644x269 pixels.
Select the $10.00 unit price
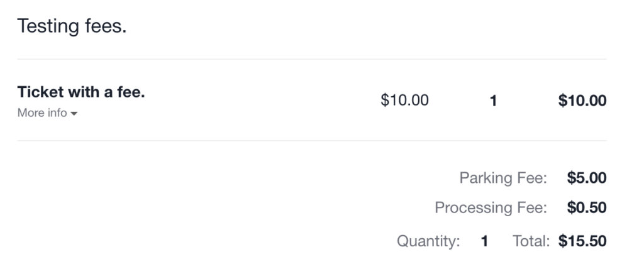[x=404, y=100]
